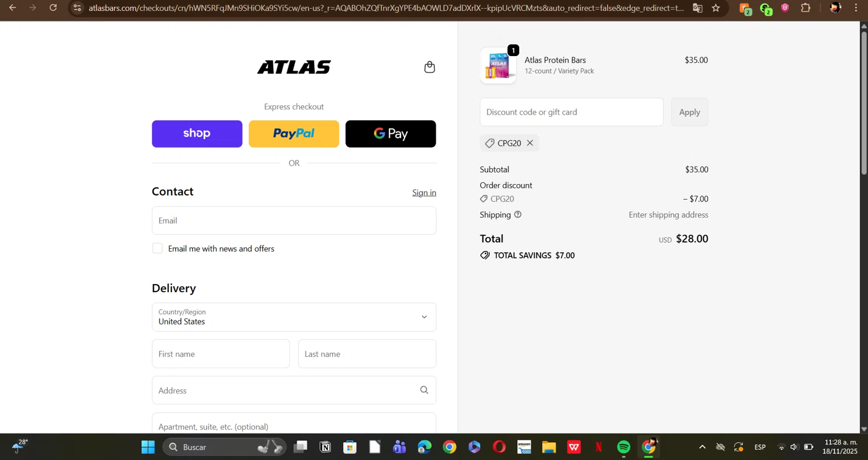The width and height of the screenshot is (868, 460).
Task: Open WPS Office from the taskbar
Action: [x=573, y=447]
